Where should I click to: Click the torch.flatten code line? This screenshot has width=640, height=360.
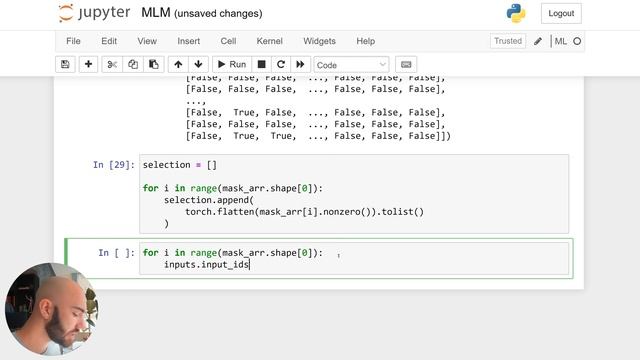(x=304, y=212)
